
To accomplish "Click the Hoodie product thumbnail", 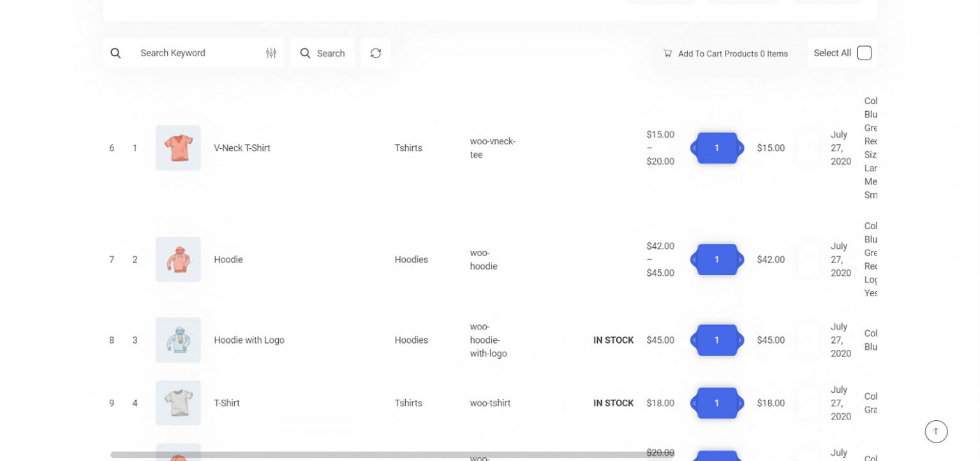I will 178,259.
